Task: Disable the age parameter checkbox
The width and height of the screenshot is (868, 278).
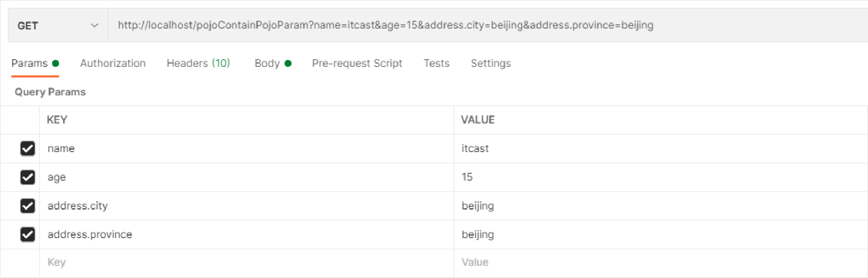Action: [x=28, y=177]
